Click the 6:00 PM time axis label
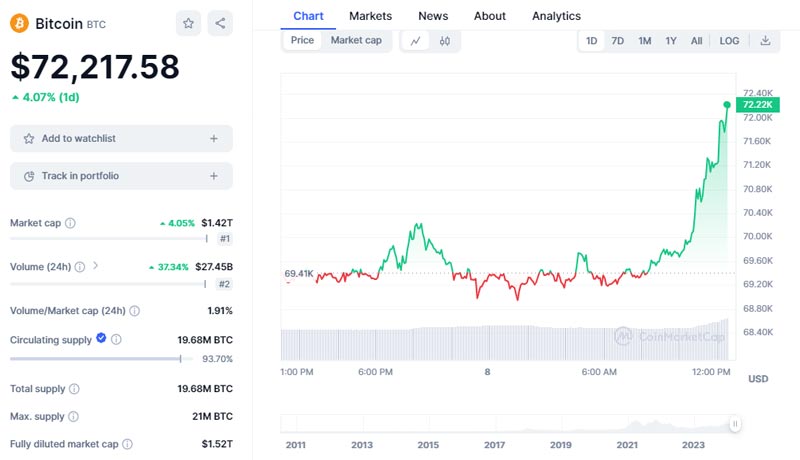800x460 pixels. (376, 372)
